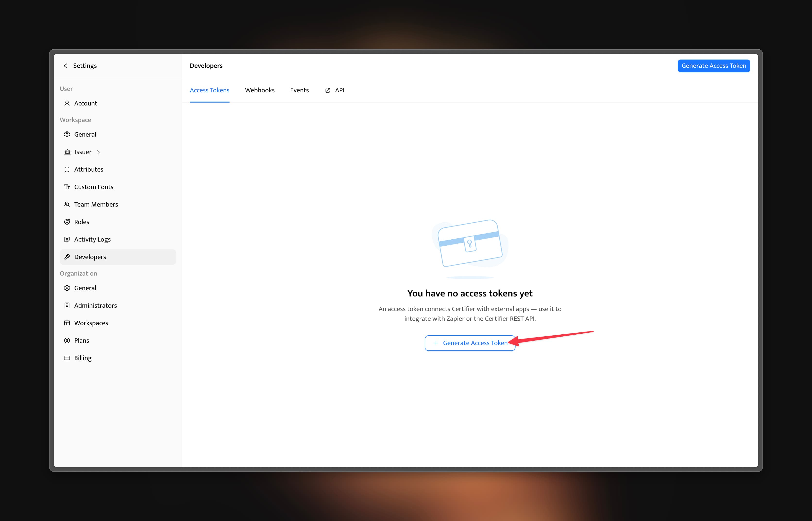
Task: Click the Activity Logs icon
Action: (67, 239)
